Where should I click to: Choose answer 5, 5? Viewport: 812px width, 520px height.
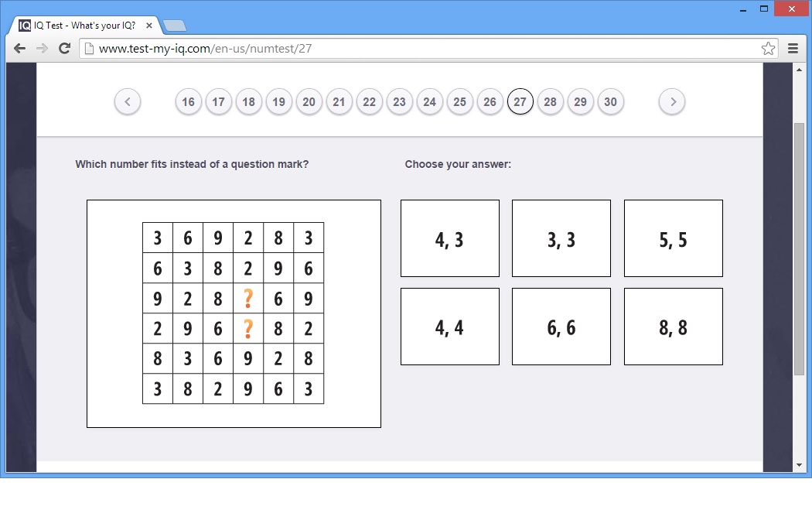(x=674, y=238)
